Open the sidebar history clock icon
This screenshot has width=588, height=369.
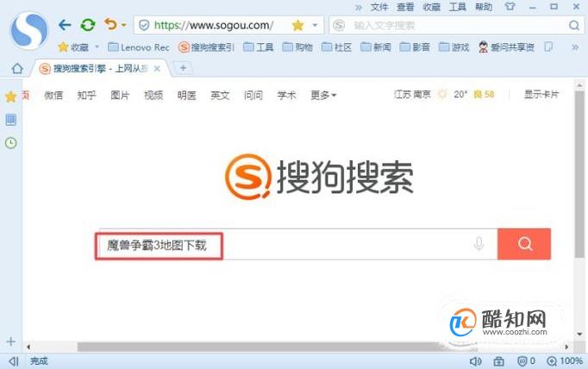coord(11,143)
